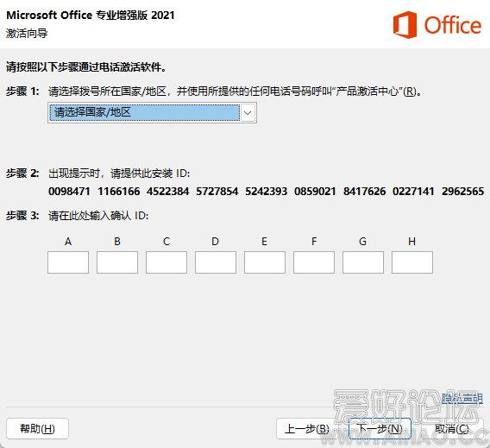Go back with 上一步(B) button
The width and height of the screenshot is (490, 448).
pyautogui.click(x=307, y=429)
